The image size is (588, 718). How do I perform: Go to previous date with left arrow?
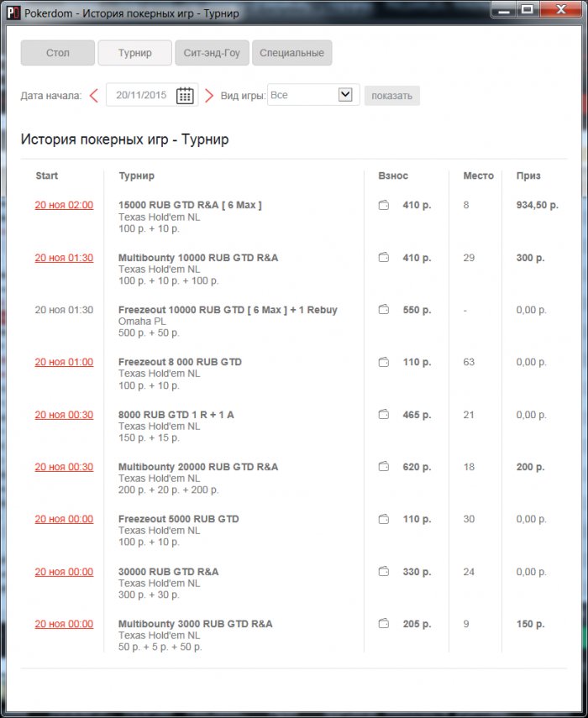[x=94, y=96]
